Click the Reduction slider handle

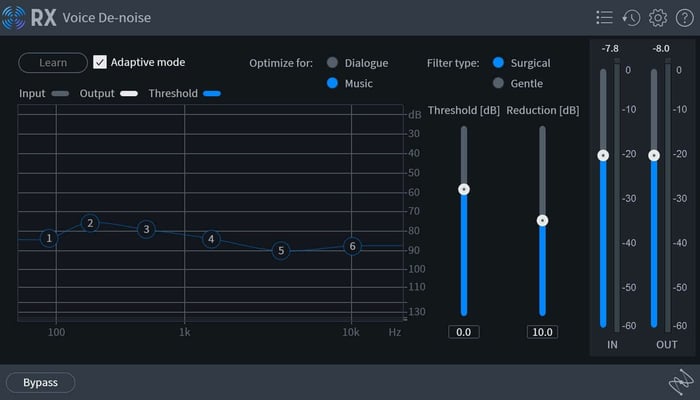pyautogui.click(x=542, y=221)
